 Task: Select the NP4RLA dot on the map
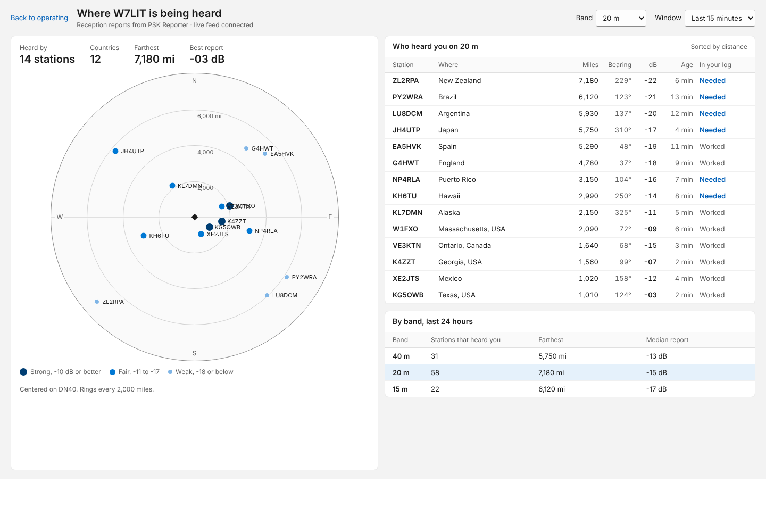(x=249, y=231)
